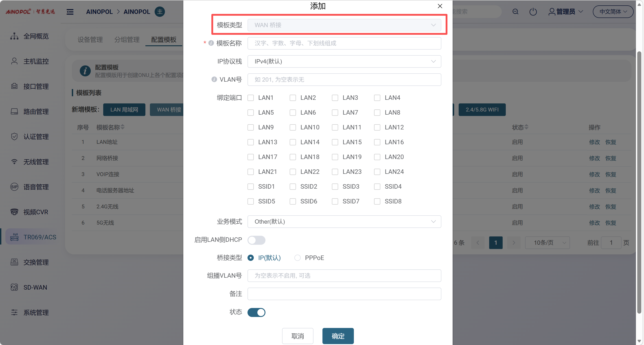Click the magnifier search icon in header
644x345 pixels.
coord(515,12)
